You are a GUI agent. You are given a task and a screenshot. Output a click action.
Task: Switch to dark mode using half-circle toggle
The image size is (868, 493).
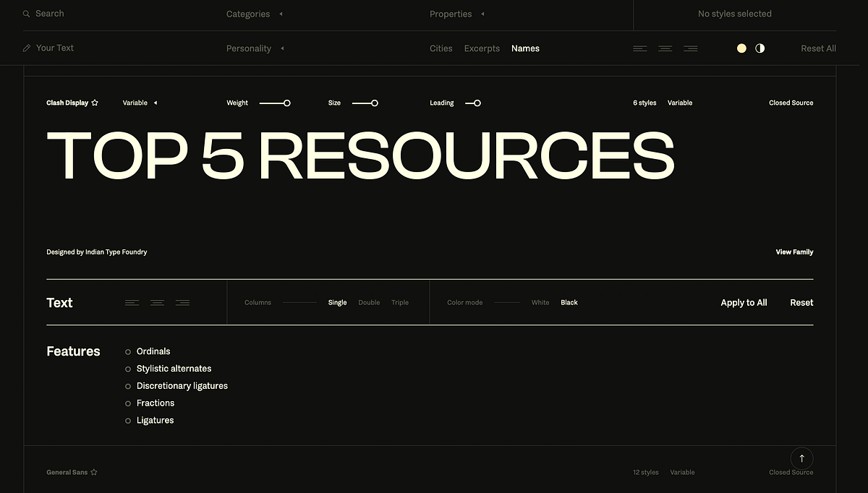pyautogui.click(x=759, y=48)
